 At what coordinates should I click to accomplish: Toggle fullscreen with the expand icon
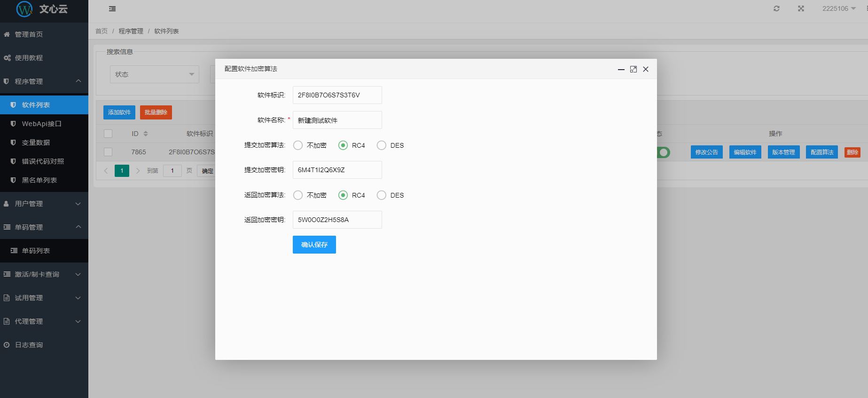(x=801, y=8)
